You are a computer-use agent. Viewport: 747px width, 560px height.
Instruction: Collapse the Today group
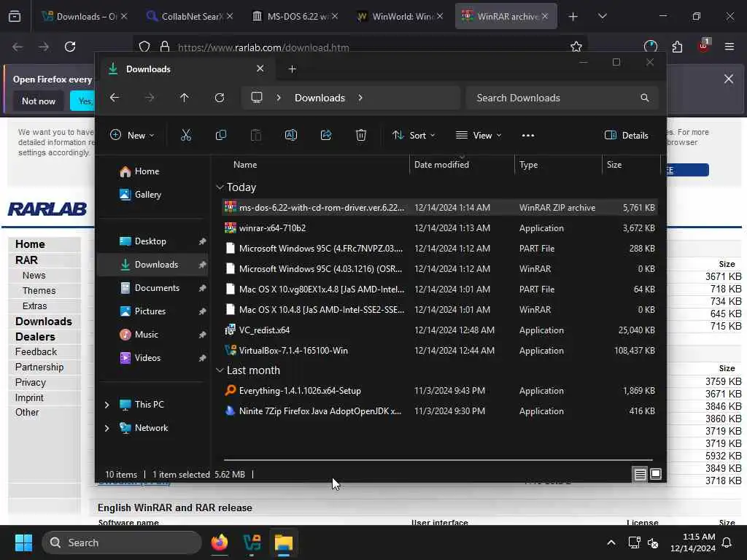coord(220,187)
